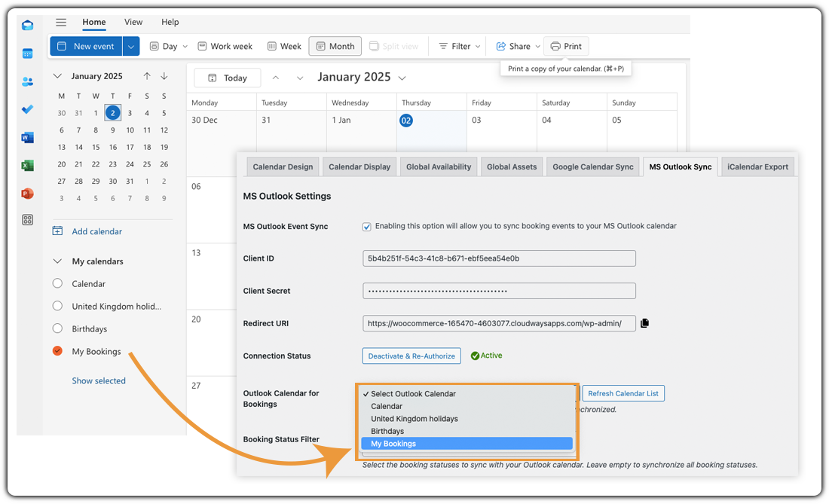
Task: Click the Share button
Action: [512, 46]
